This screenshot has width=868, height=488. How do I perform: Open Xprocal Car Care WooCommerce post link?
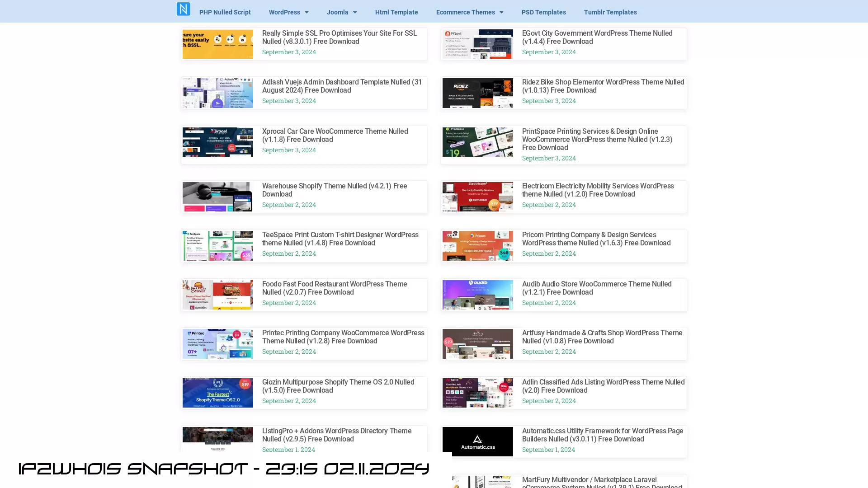point(335,136)
